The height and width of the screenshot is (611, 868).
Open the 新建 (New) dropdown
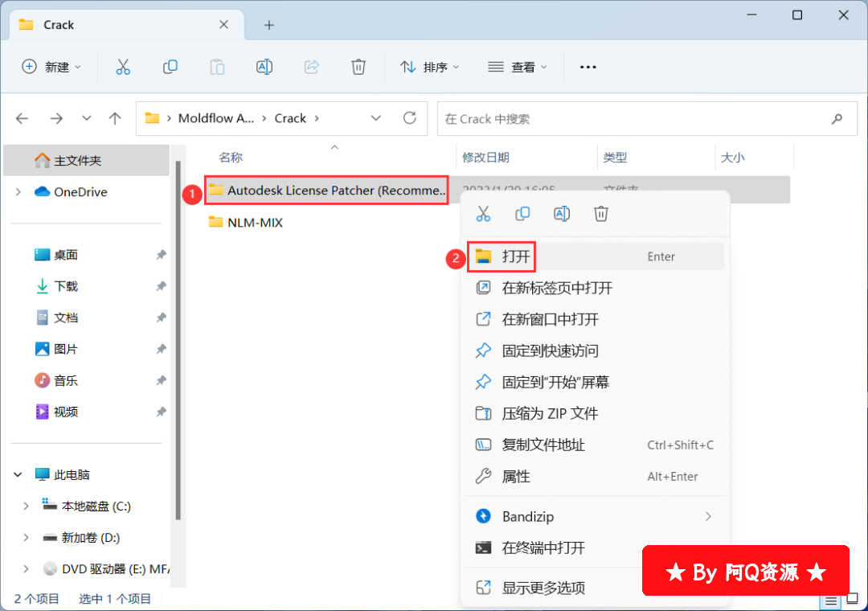(x=51, y=67)
